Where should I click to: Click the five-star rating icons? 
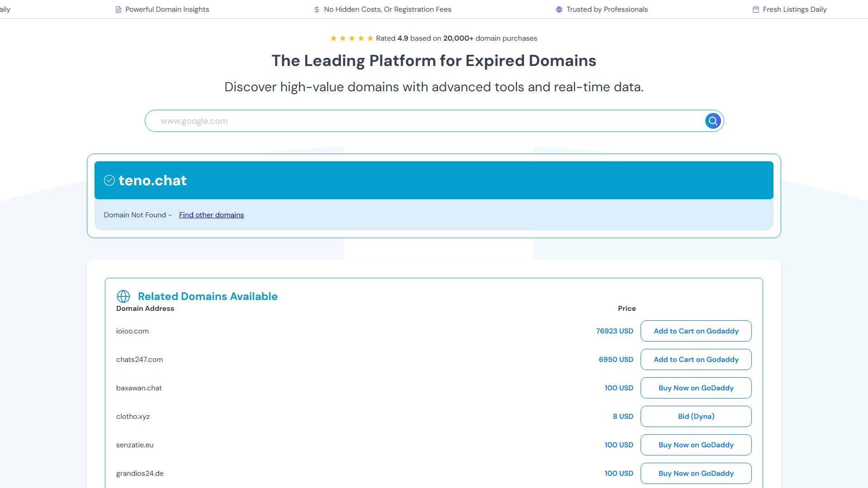click(352, 38)
